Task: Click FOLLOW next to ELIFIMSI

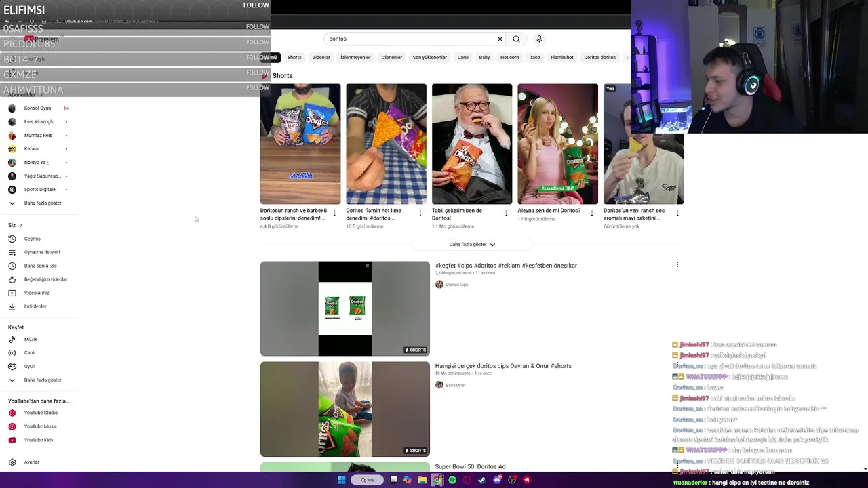Action: click(256, 5)
